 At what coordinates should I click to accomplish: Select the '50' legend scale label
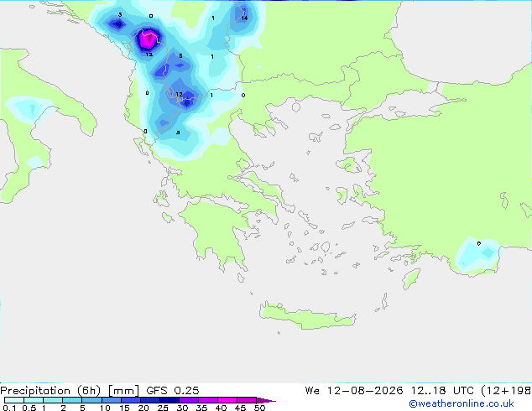click(259, 408)
